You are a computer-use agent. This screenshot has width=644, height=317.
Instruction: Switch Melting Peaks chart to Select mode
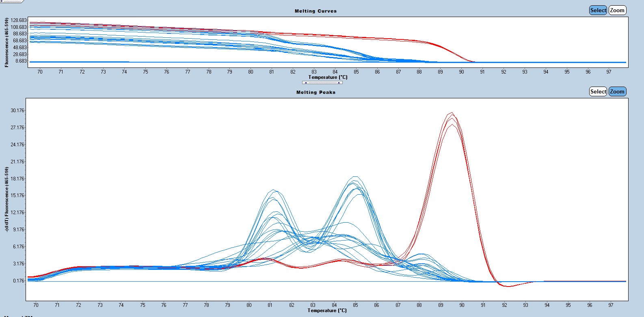tap(598, 92)
